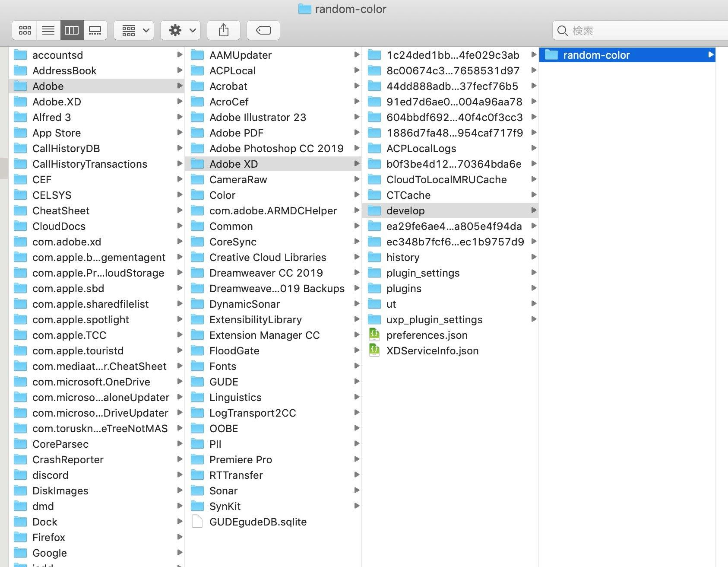The image size is (728, 567).
Task: Select column view mode
Action: 72,30
